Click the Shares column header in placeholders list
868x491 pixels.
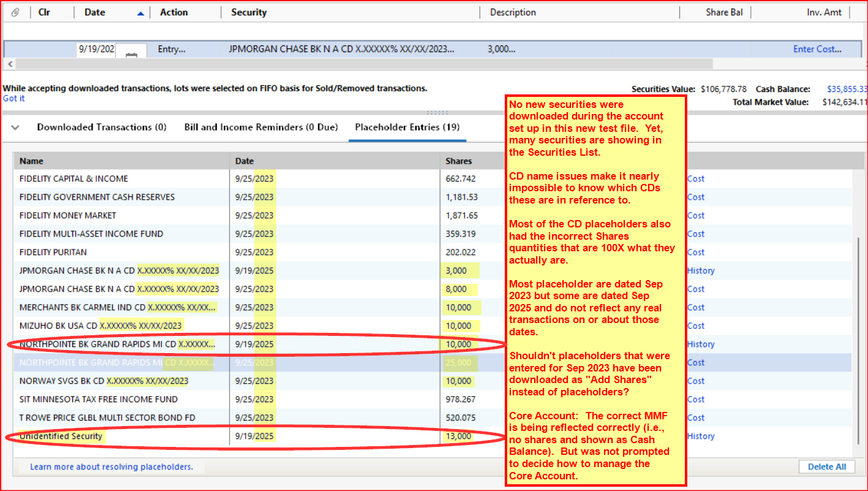tap(459, 161)
